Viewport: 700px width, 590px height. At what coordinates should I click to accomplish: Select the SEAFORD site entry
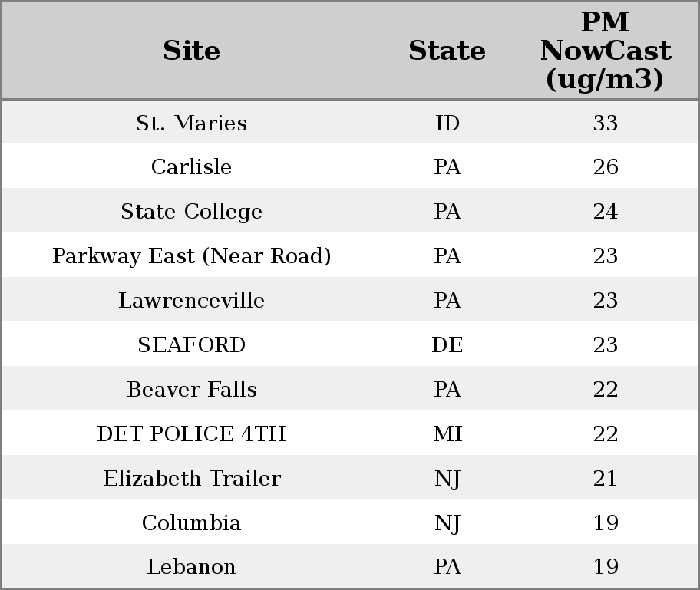coord(191,345)
